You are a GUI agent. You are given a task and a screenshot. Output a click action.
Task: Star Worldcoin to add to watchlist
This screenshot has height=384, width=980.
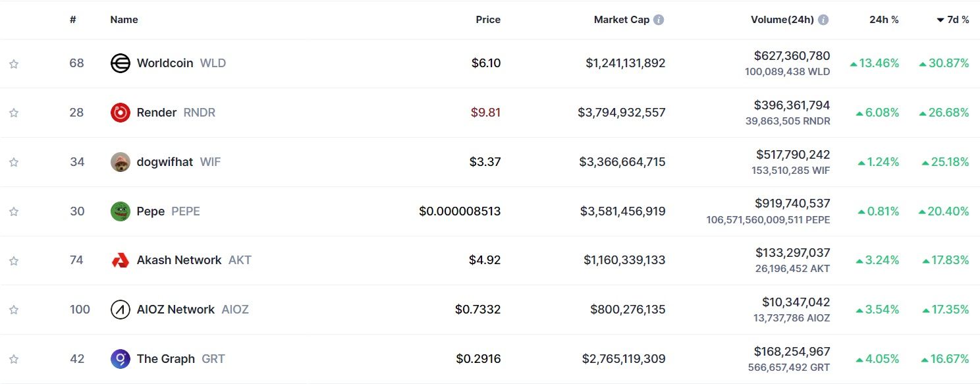coord(14,64)
